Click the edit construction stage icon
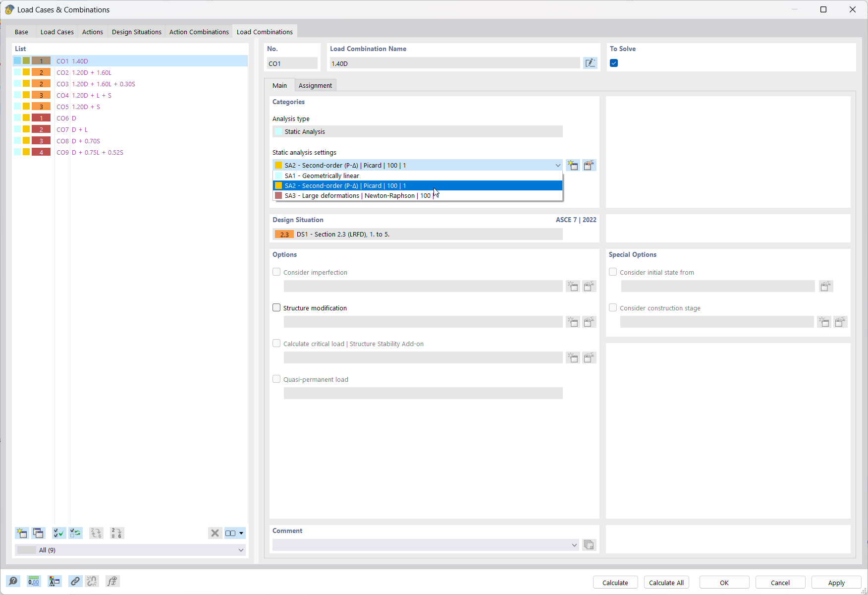The width and height of the screenshot is (868, 595). coord(840,322)
